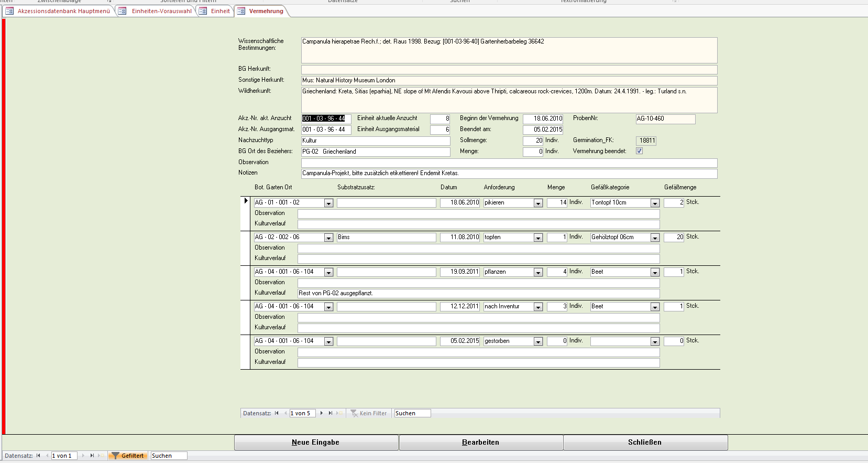868x463 pixels.
Task: Expand the 'gestorben' Anforderung dropdown
Action: (x=538, y=341)
